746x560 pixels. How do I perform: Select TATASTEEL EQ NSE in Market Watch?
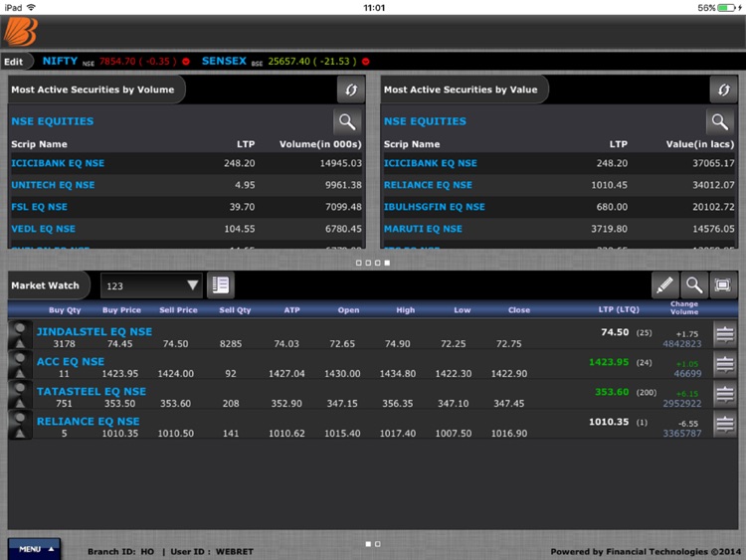[92, 392]
